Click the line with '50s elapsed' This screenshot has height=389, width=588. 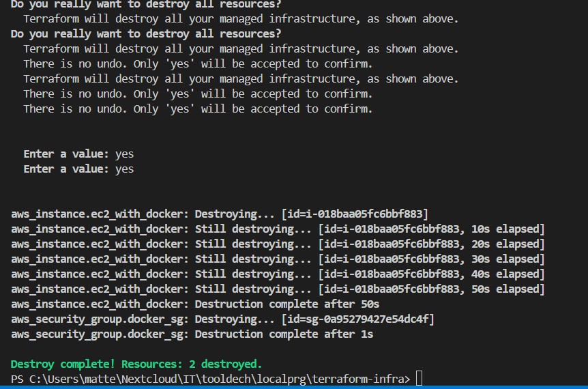278,289
